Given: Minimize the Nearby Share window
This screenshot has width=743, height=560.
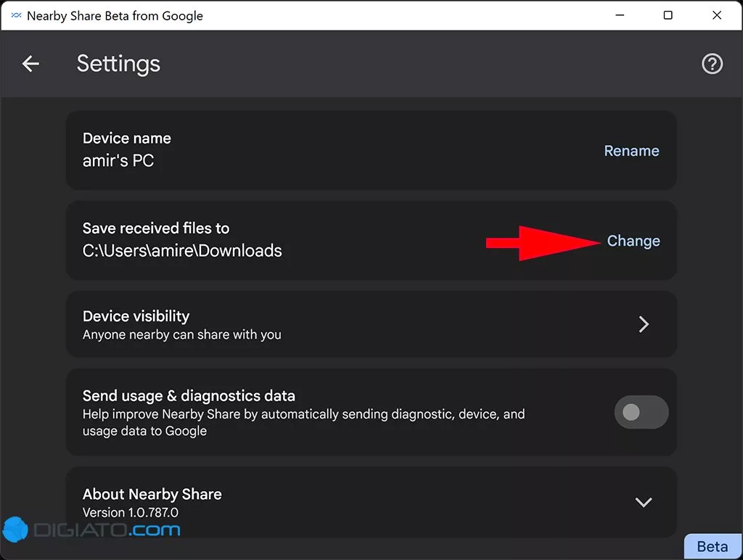Looking at the screenshot, I should [x=620, y=15].
